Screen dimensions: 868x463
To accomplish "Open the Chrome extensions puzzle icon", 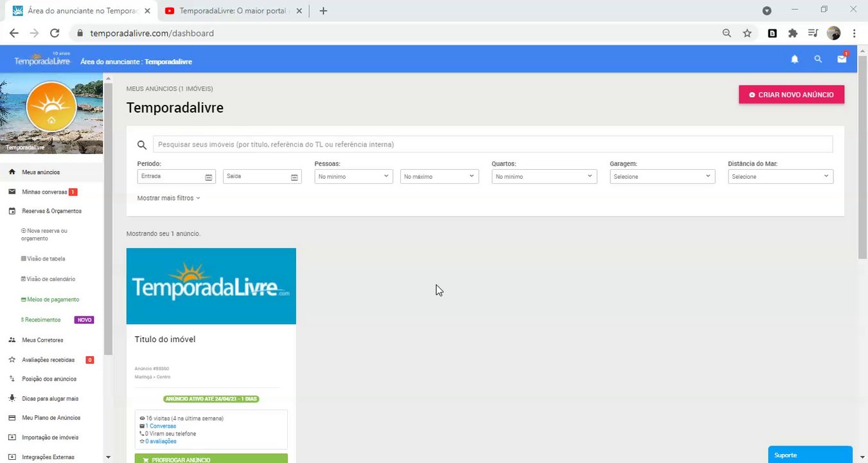I will coord(793,33).
